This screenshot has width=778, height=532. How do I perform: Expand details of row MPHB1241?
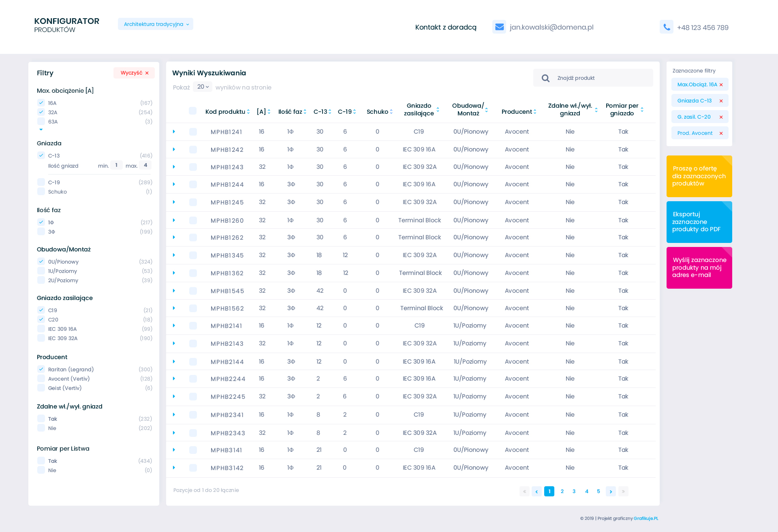174,132
